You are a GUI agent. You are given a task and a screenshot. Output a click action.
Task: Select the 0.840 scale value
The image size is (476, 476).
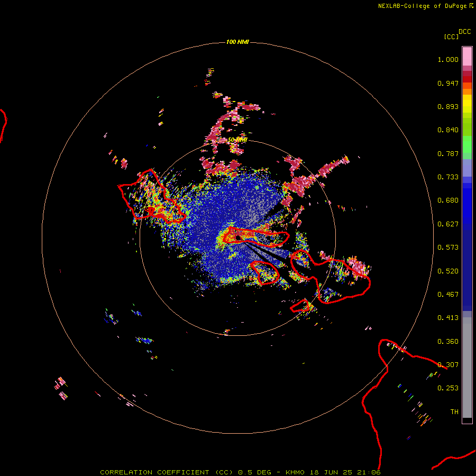pyautogui.click(x=448, y=130)
